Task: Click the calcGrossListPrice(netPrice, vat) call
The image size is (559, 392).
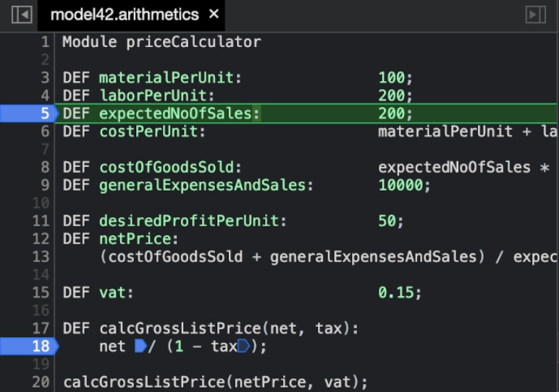Action: tap(215, 382)
